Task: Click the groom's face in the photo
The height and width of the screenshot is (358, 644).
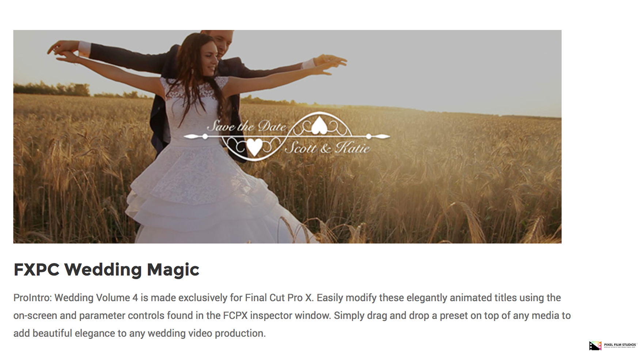Action: pos(223,43)
